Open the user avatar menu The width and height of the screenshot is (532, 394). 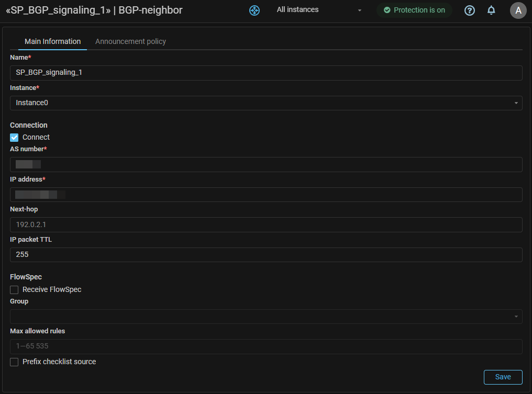(518, 10)
